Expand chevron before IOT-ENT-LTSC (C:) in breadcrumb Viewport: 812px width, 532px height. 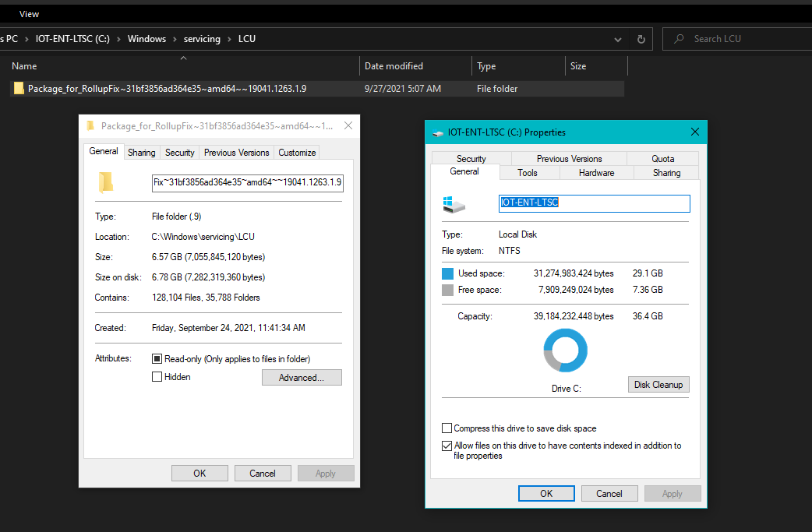pyautogui.click(x=26, y=39)
